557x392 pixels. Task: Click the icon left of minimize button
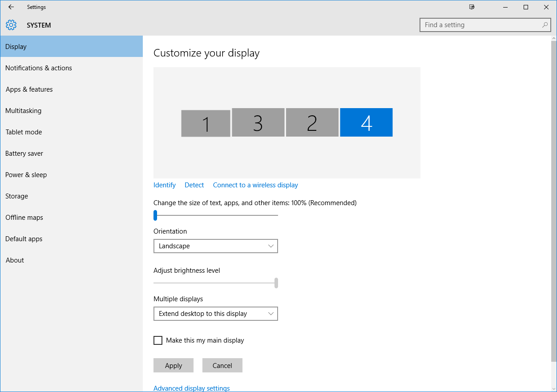(x=472, y=7)
